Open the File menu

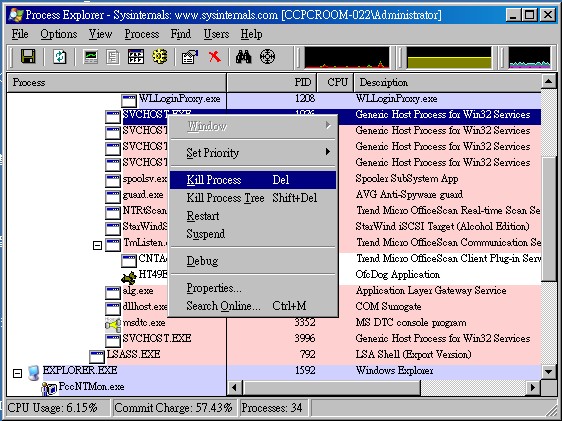[x=20, y=34]
